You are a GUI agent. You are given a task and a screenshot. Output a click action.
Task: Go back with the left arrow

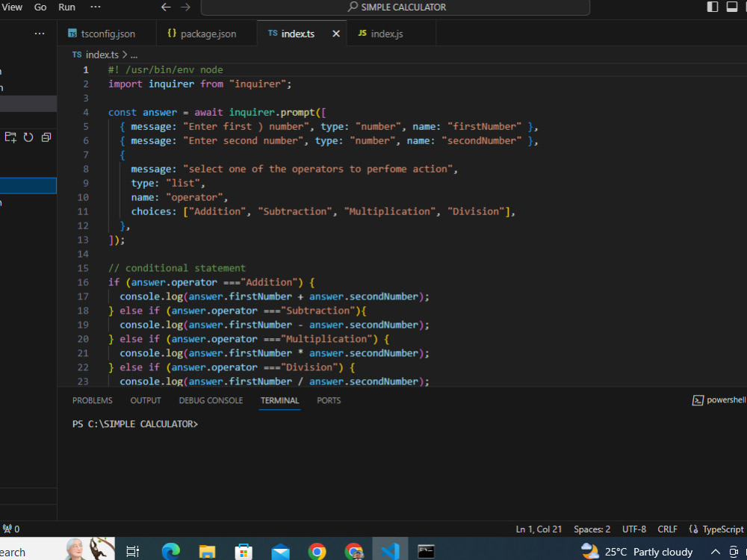click(x=166, y=7)
